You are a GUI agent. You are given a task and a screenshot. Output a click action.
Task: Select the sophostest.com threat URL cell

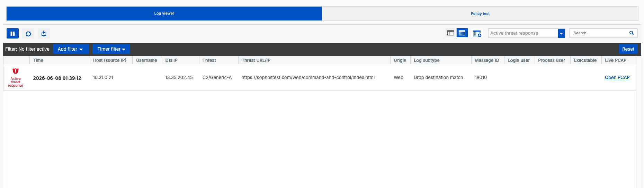(x=308, y=77)
